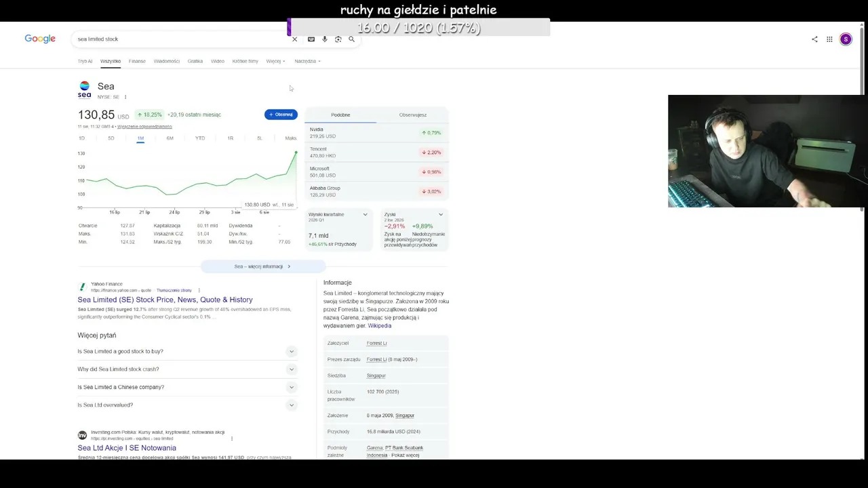Open the three-dot menu next to NYSE: SE
This screenshot has height=488, width=868.
(125, 97)
